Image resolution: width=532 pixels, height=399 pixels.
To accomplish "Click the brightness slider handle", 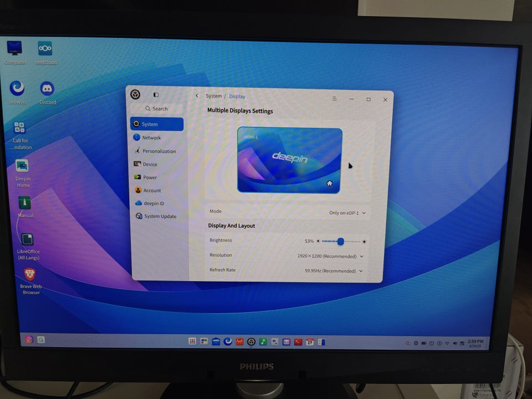I will pos(341,241).
